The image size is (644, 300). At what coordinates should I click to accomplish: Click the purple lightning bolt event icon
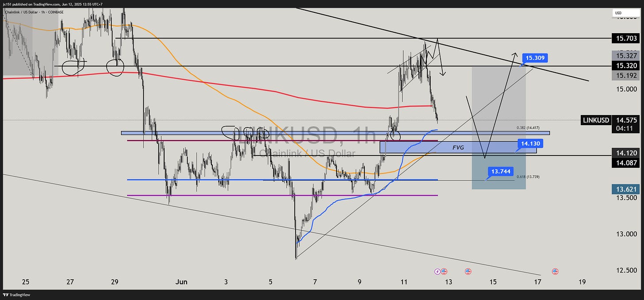click(438, 271)
